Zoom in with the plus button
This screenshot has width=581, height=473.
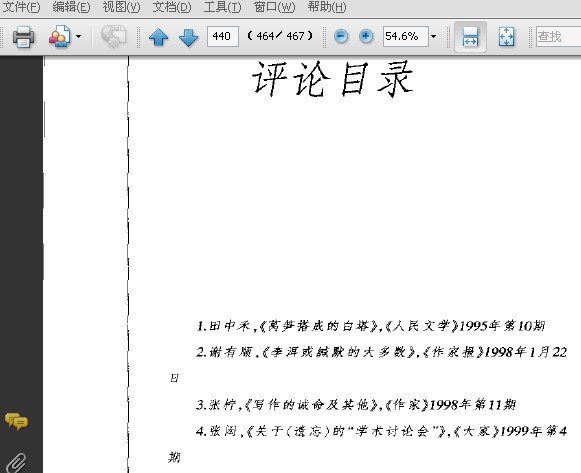(x=366, y=36)
